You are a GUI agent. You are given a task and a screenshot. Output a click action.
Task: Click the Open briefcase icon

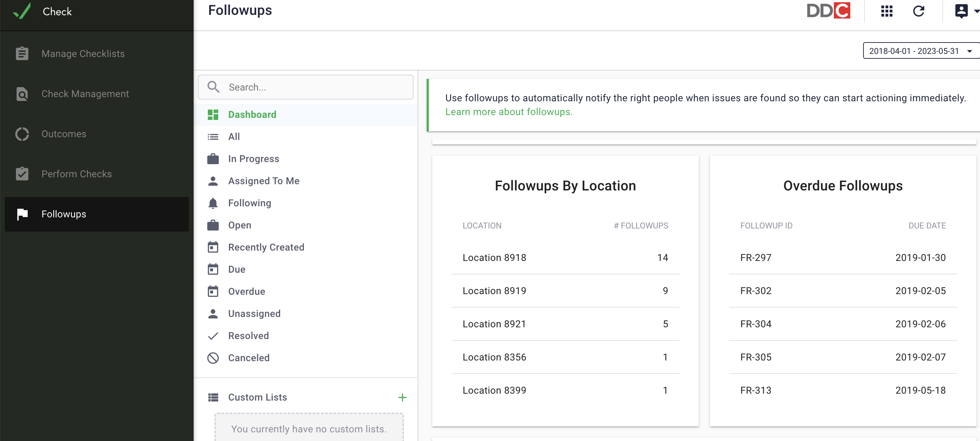pos(213,225)
